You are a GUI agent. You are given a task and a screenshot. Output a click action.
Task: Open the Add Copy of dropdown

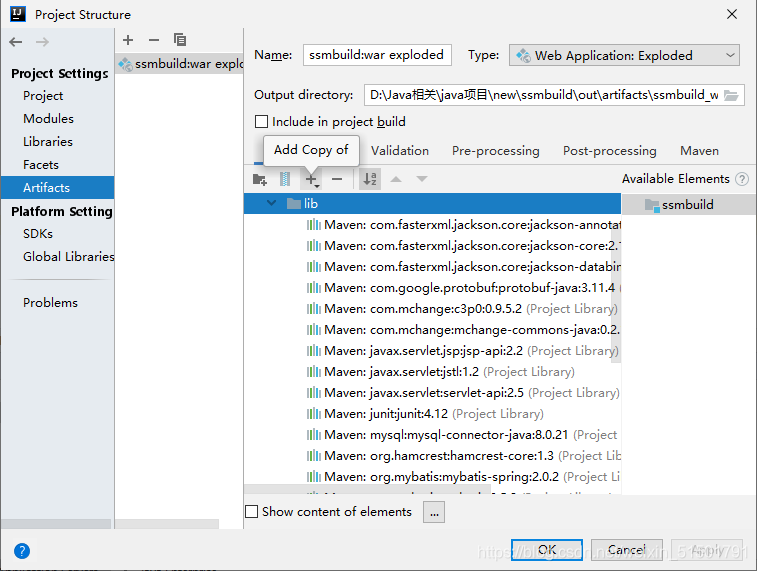(312, 180)
